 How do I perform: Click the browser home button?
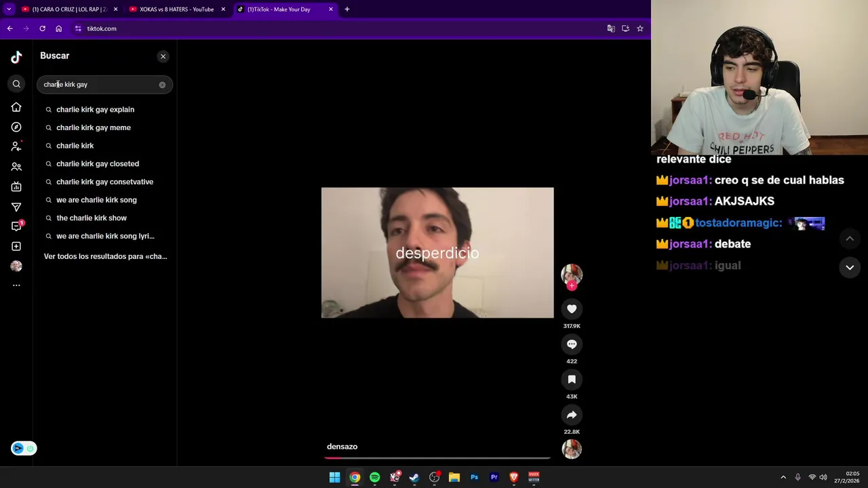[59, 28]
